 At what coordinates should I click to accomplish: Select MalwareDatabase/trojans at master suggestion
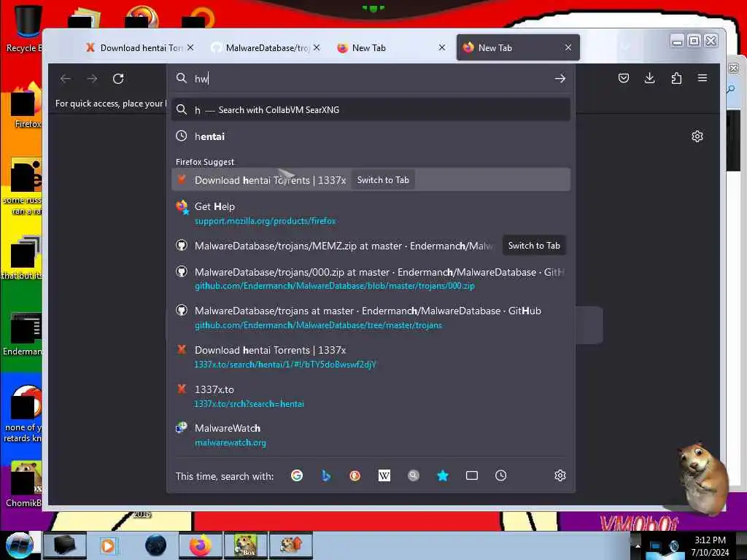pos(368,311)
